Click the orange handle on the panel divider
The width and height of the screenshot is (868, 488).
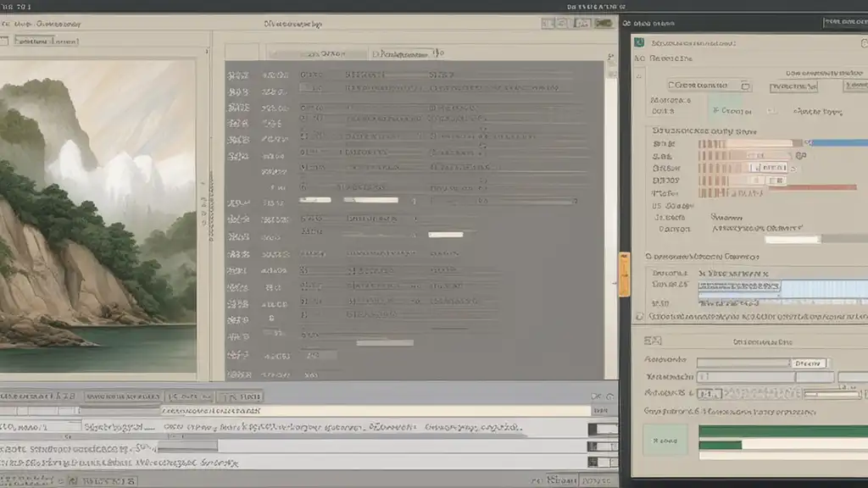coord(625,274)
